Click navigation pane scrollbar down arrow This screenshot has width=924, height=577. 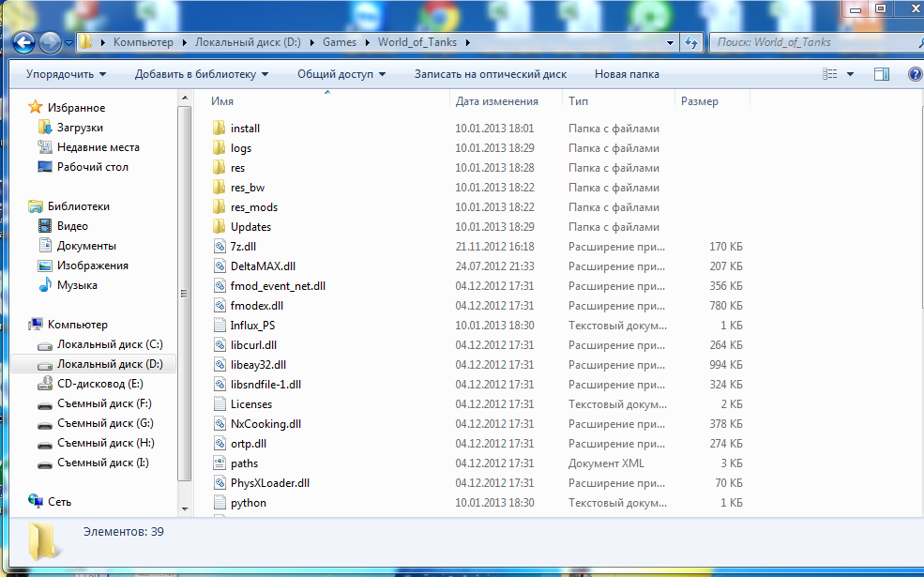coord(185,509)
